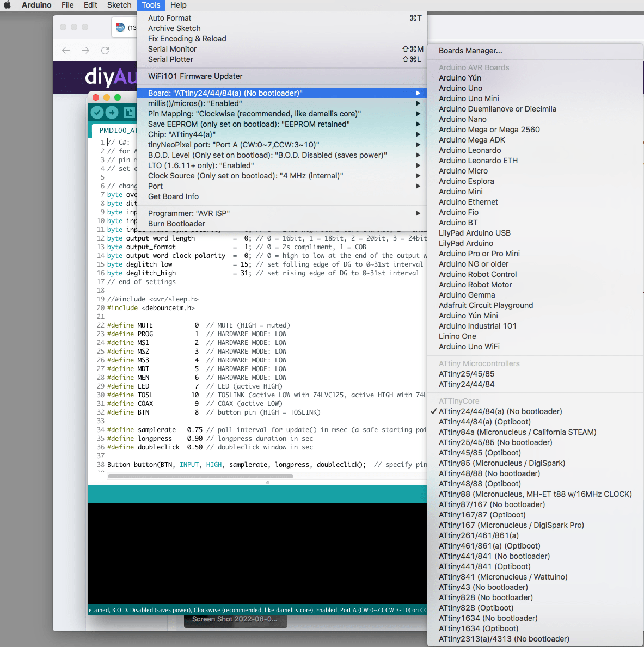Open the Arduino application menu
This screenshot has height=647, width=644.
36,5
